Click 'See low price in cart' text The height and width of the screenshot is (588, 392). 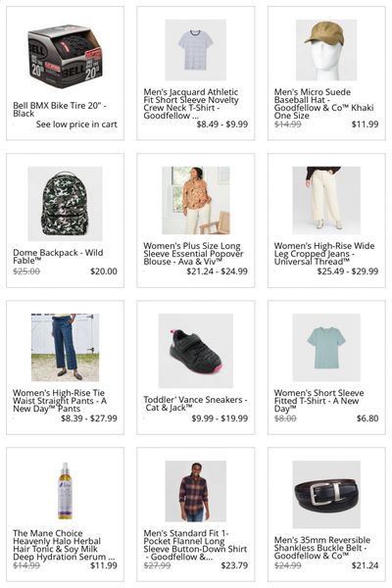coord(76,124)
